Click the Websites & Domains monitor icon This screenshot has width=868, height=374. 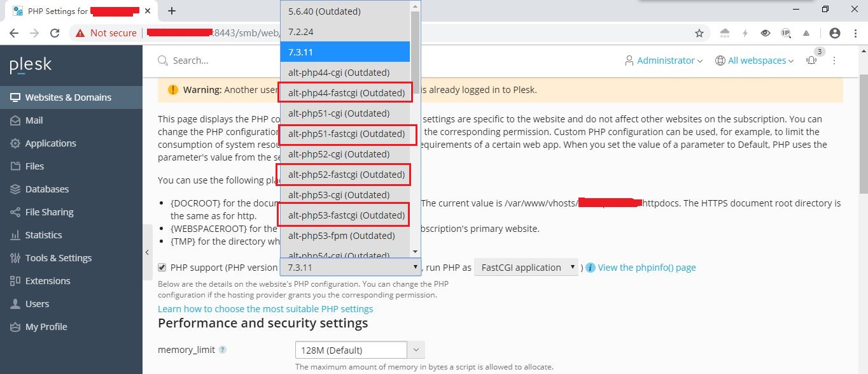tap(15, 97)
